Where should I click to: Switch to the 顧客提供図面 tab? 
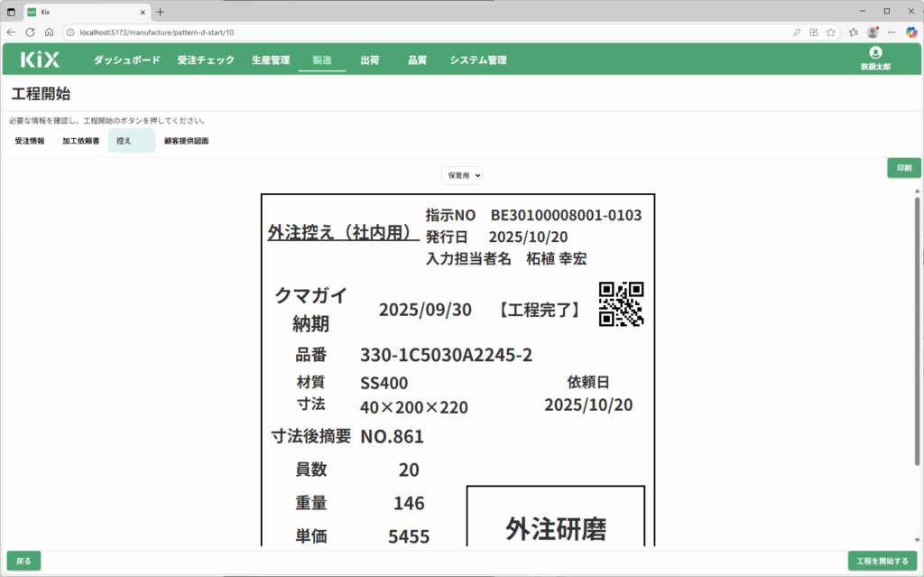[186, 141]
